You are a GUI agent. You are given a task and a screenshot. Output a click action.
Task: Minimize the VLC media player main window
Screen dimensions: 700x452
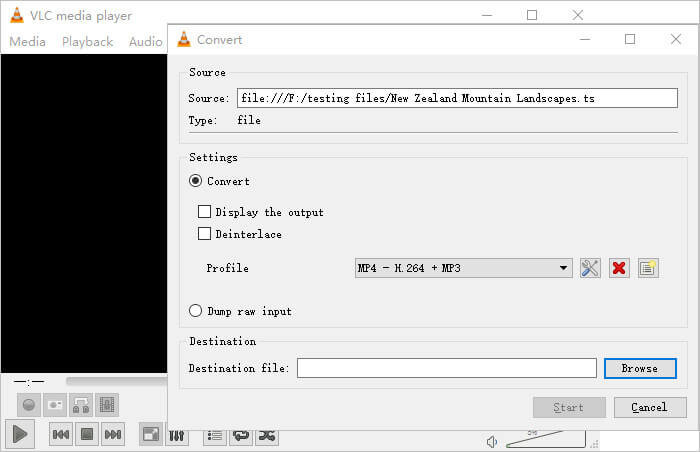pyautogui.click(x=487, y=15)
